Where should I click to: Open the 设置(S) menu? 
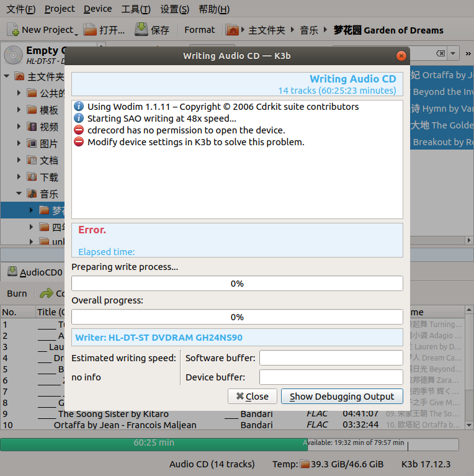[x=174, y=9]
